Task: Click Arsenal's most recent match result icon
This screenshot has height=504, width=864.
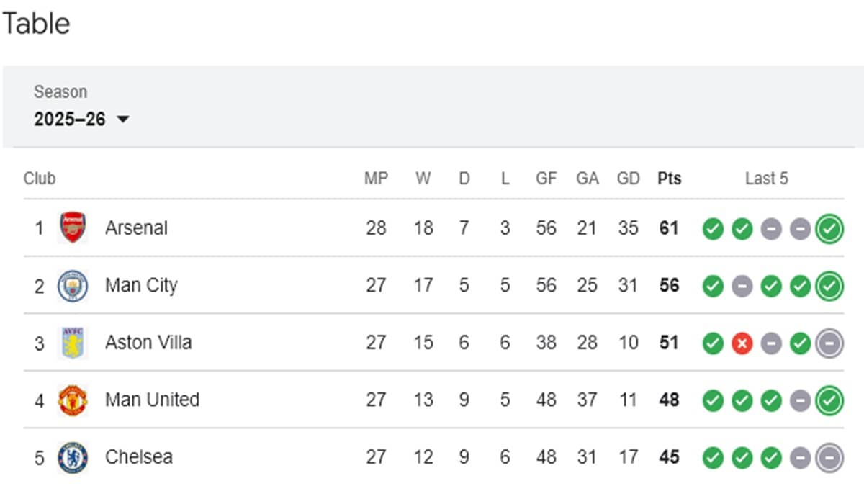Action: coord(829,229)
